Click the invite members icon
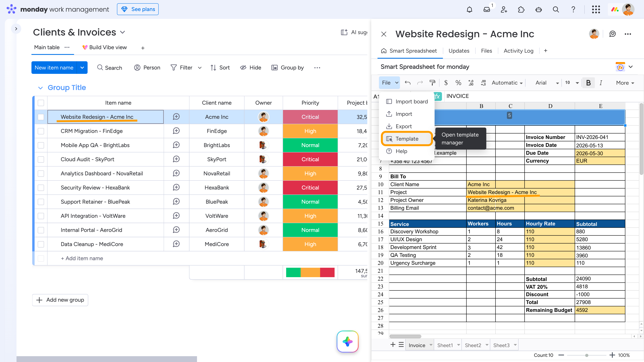This screenshot has width=644, height=362. [504, 9]
